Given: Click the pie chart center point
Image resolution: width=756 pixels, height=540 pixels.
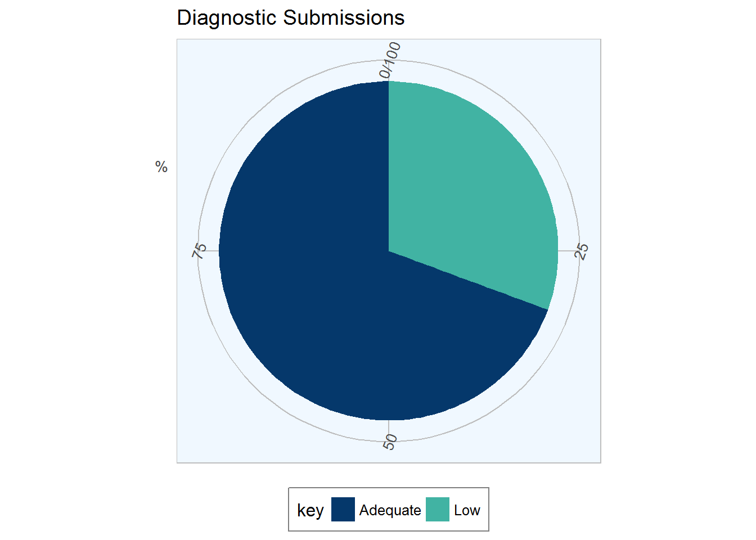Looking at the screenshot, I should 389,251.
